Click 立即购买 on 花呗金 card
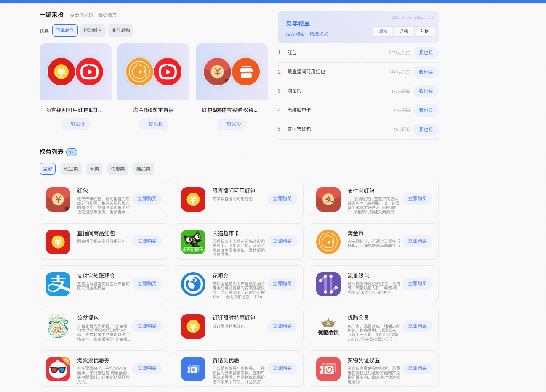Image resolution: width=546 pixels, height=392 pixels. [x=282, y=283]
